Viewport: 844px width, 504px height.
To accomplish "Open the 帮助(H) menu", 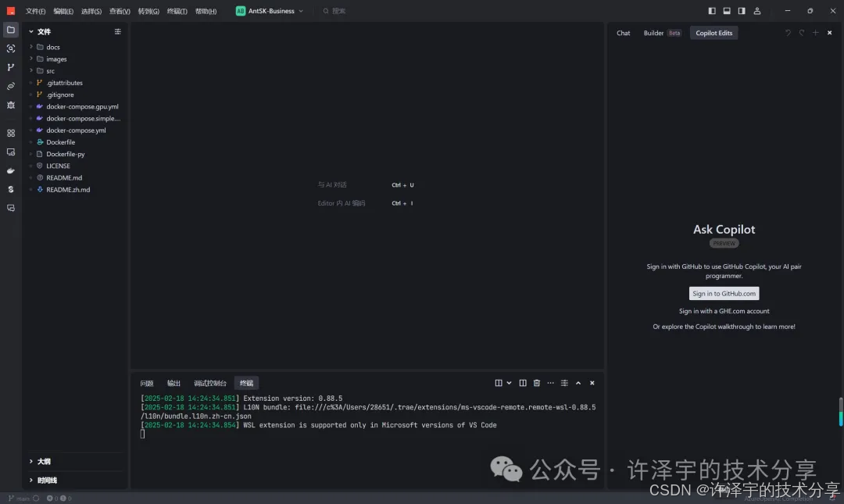I will [x=206, y=11].
